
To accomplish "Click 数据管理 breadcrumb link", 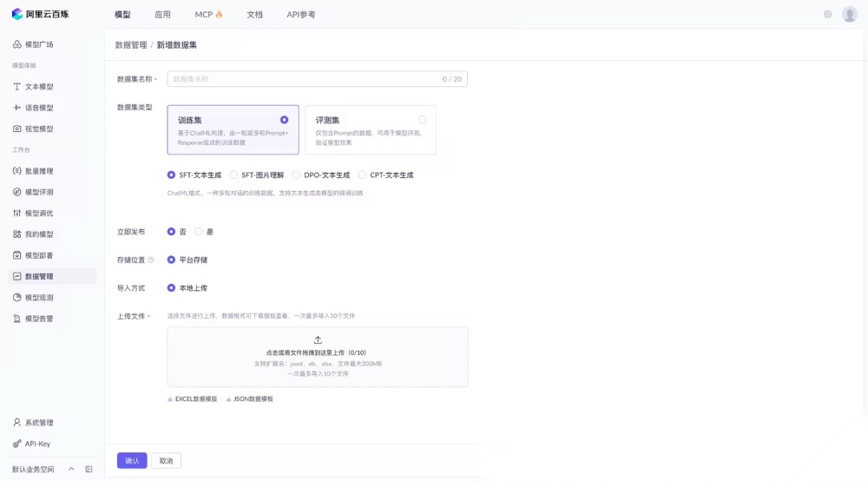I will (131, 45).
